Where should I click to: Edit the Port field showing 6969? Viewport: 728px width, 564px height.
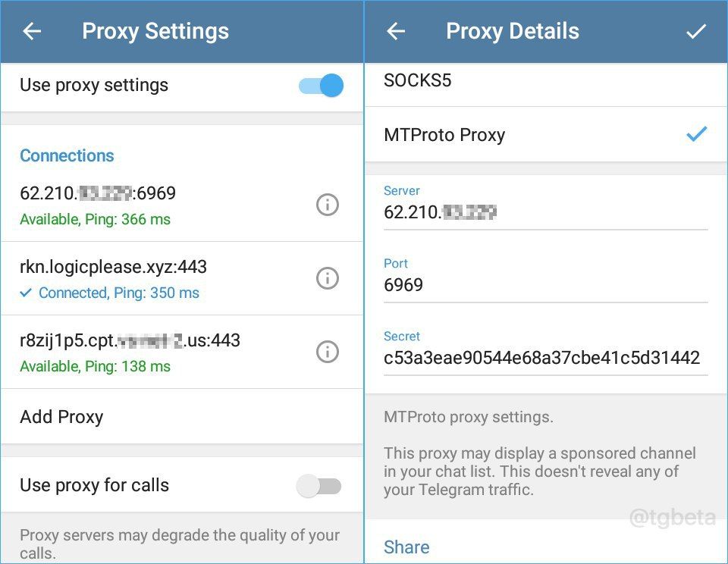(544, 286)
